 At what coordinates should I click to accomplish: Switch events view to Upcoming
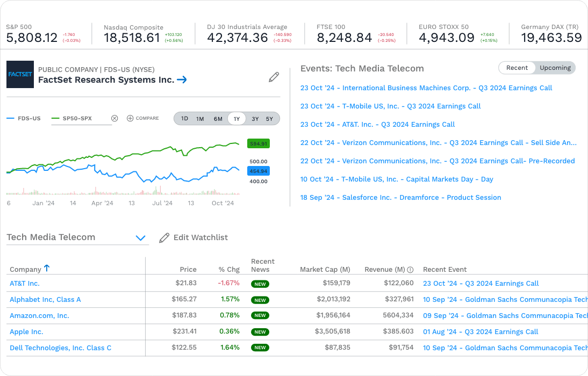pyautogui.click(x=555, y=68)
